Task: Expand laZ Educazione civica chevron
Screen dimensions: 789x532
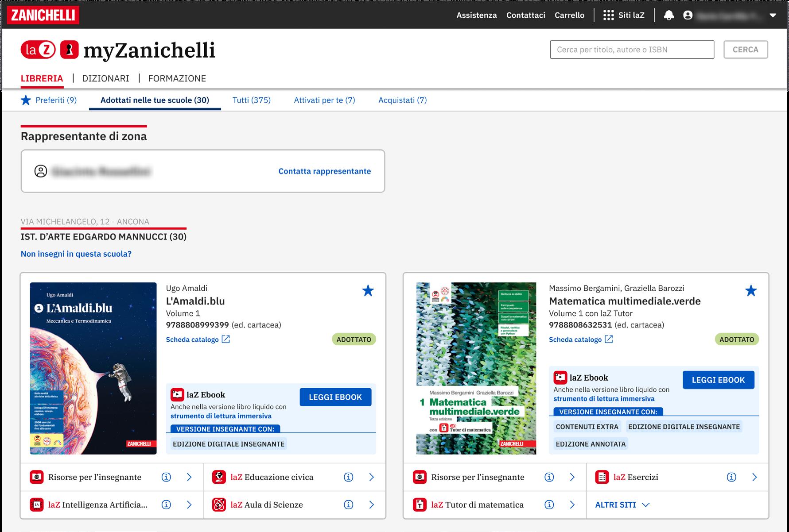Action: 372,477
